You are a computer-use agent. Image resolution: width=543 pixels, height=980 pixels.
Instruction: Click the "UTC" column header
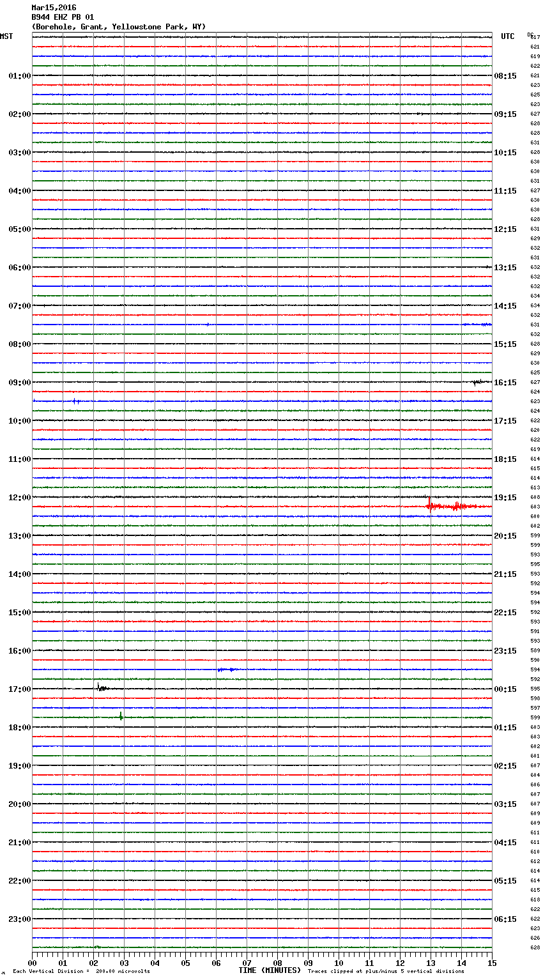(x=507, y=36)
